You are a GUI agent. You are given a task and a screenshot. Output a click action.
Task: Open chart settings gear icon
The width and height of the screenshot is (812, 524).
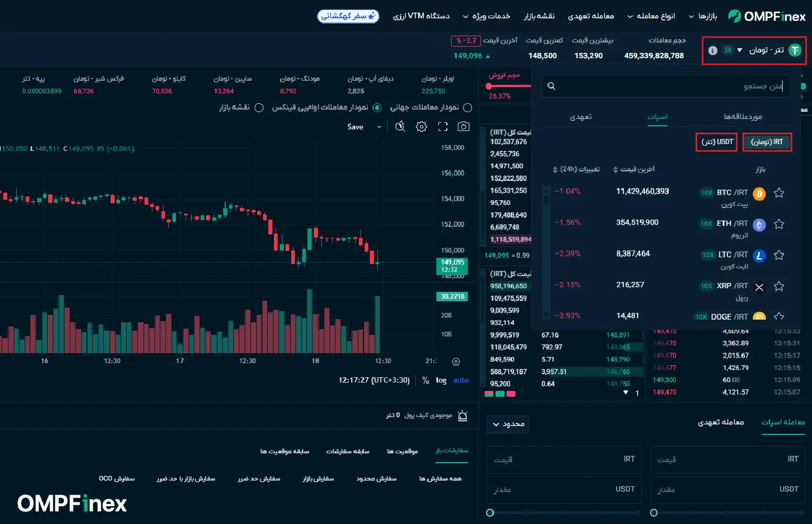point(421,126)
